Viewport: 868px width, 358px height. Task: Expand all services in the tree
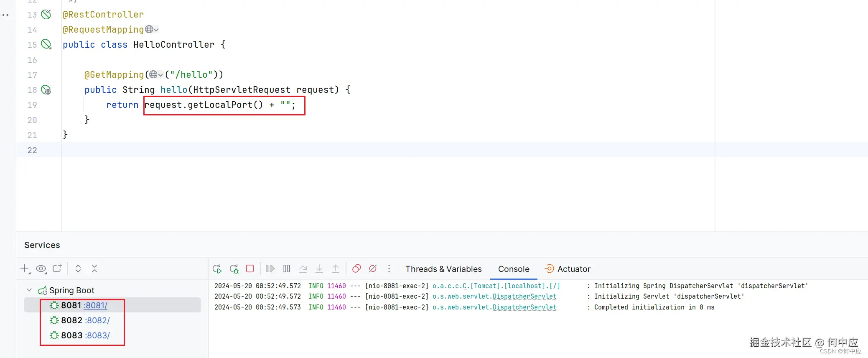pyautogui.click(x=78, y=268)
